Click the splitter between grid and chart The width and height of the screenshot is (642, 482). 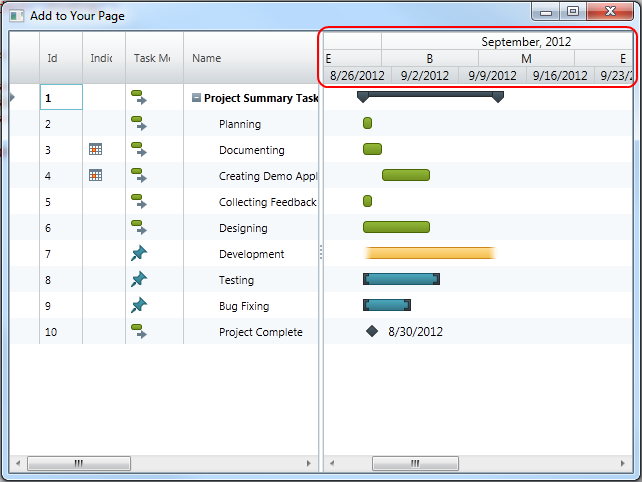point(320,254)
